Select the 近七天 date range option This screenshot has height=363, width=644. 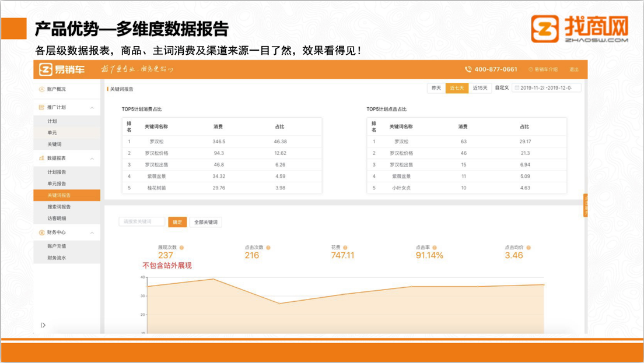457,88
